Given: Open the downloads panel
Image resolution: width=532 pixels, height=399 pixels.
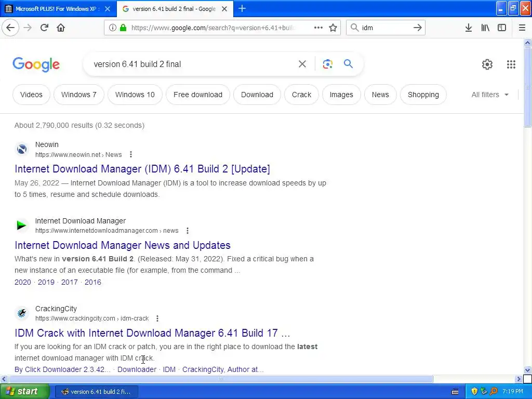Looking at the screenshot, I should 469,28.
